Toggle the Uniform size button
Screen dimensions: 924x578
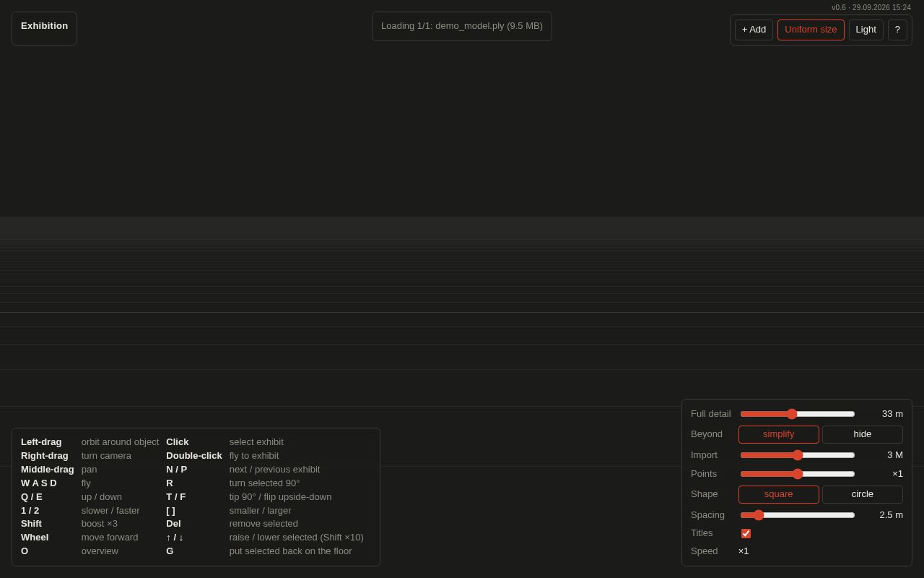pyautogui.click(x=811, y=30)
